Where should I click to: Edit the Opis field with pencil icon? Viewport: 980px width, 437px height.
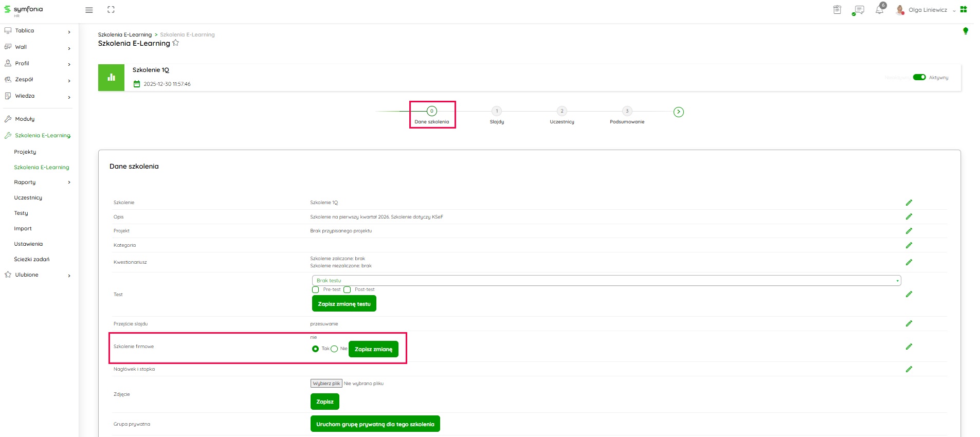point(909,217)
